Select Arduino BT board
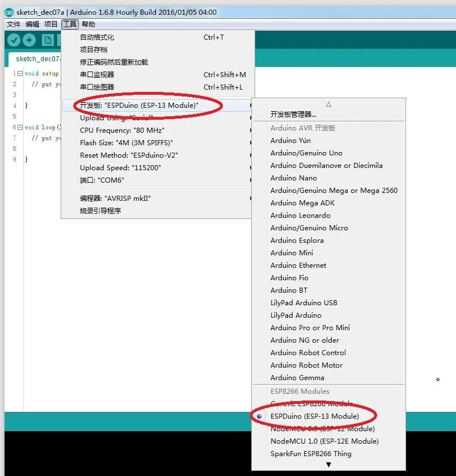Viewport: 456px width, 476px height. point(329,290)
